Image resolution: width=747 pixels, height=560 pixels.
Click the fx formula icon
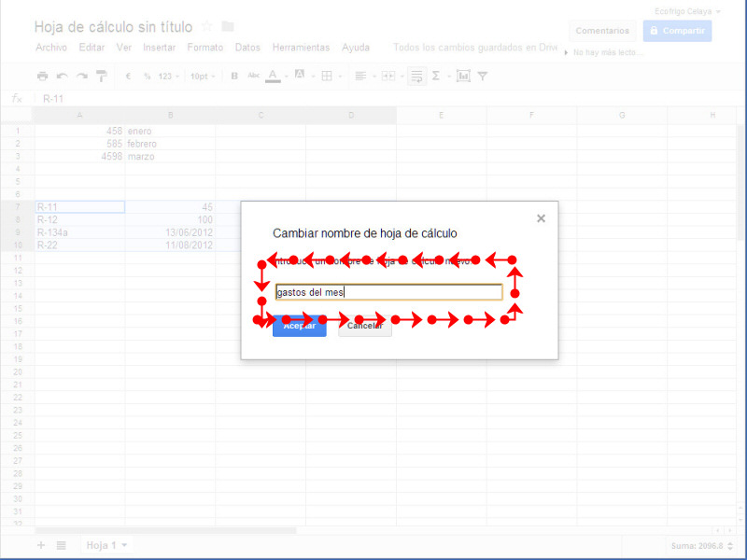click(x=17, y=99)
